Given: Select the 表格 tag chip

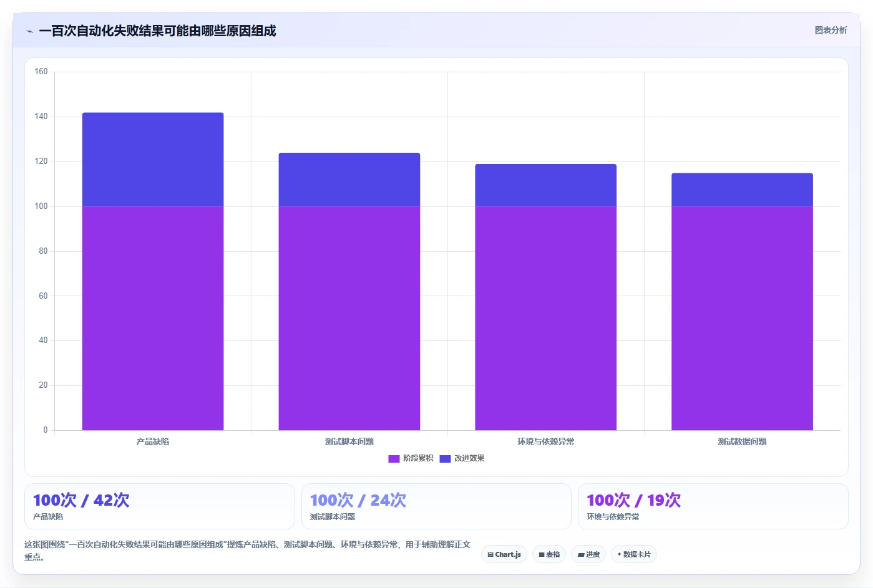Looking at the screenshot, I should (x=549, y=554).
